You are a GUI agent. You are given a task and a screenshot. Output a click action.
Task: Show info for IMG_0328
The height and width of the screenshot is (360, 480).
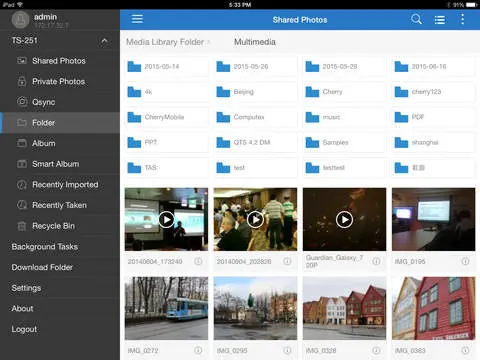(376, 350)
